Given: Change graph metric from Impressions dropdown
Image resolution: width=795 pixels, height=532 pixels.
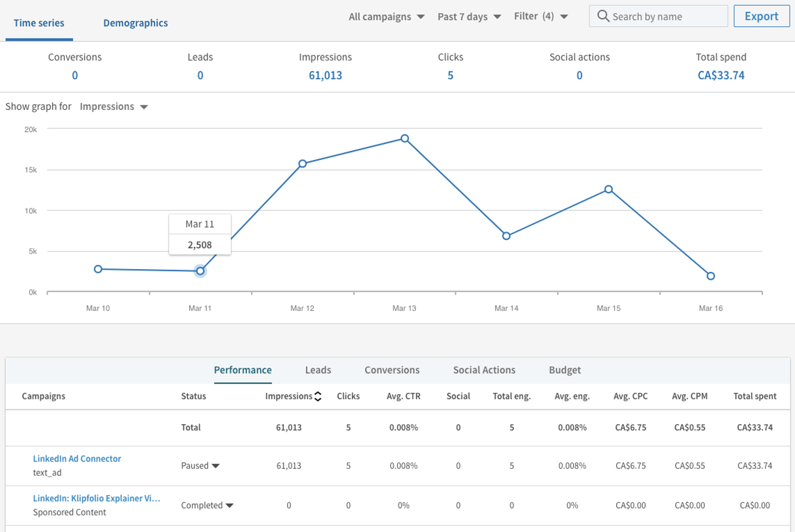Looking at the screenshot, I should (x=113, y=107).
